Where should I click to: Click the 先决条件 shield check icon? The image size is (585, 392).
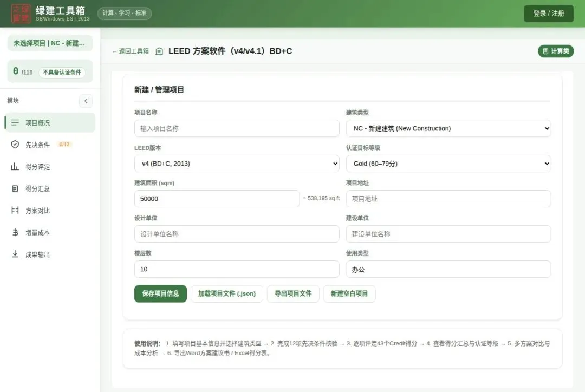click(15, 145)
